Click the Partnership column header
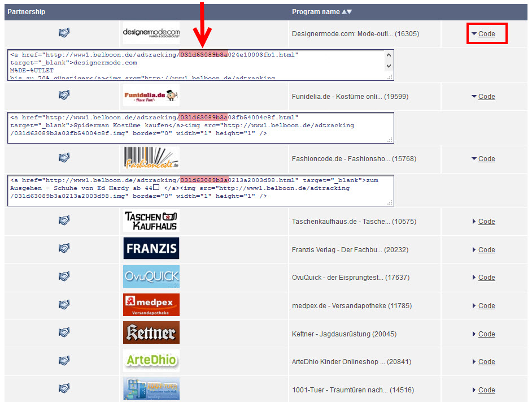Screen dimensions: 532x402 point(26,12)
